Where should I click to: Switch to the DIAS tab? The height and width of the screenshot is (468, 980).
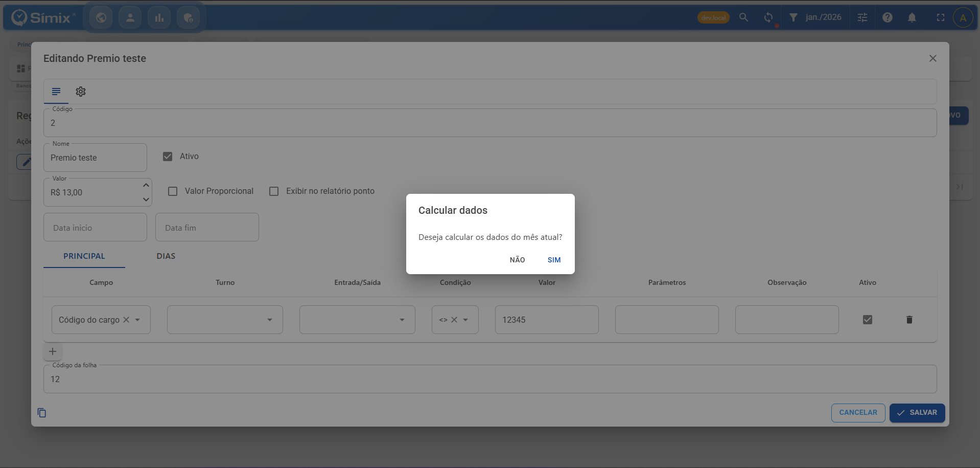[x=166, y=256]
